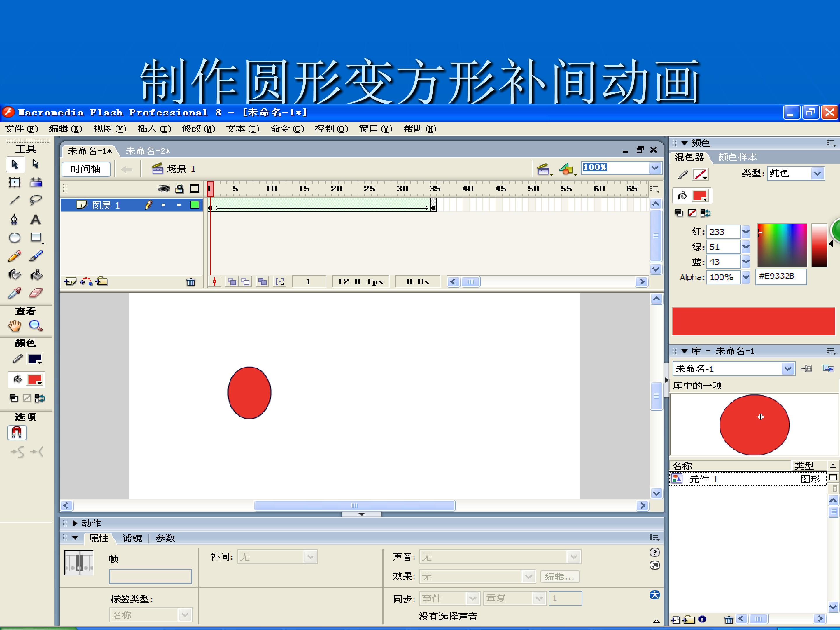Toggle Edit Multiple Frames button
The width and height of the screenshot is (840, 630).
tap(262, 282)
